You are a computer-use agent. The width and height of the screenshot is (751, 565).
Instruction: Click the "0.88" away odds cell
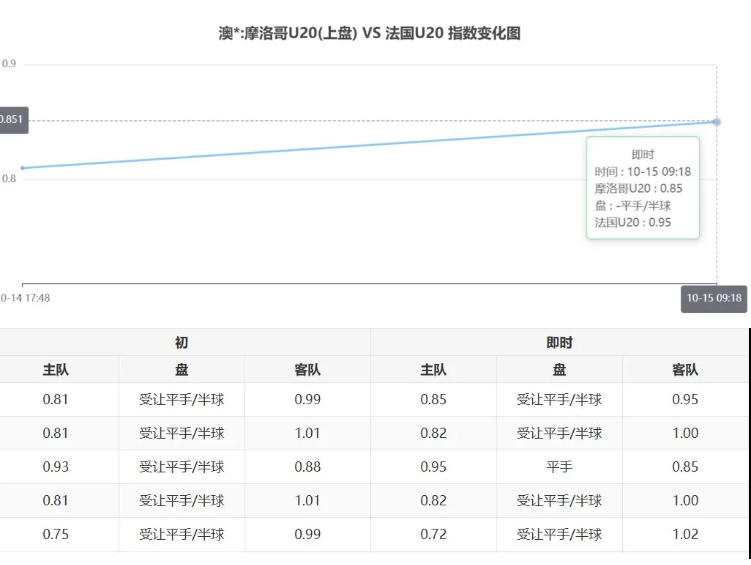click(x=307, y=467)
